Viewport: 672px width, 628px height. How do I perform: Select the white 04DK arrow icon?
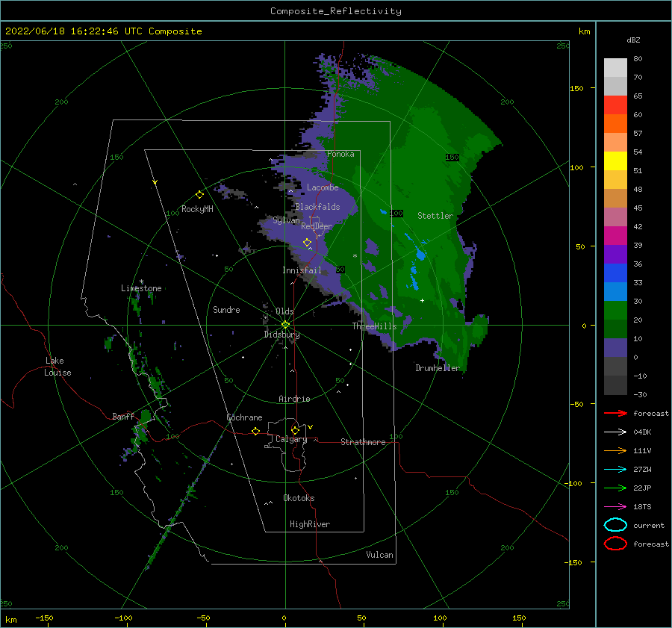(x=615, y=432)
